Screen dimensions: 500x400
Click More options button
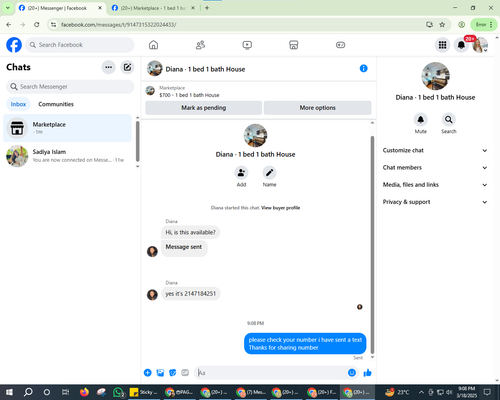point(317,108)
